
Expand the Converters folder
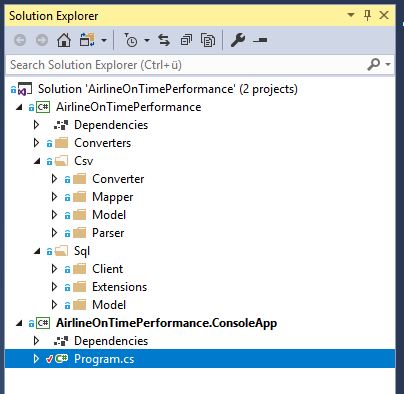click(36, 143)
